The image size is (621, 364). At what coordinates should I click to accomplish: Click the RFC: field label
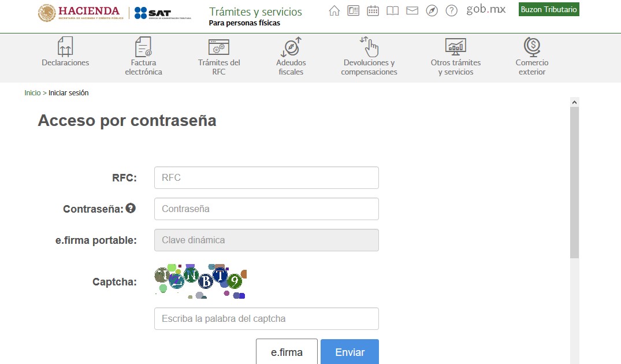pos(124,178)
